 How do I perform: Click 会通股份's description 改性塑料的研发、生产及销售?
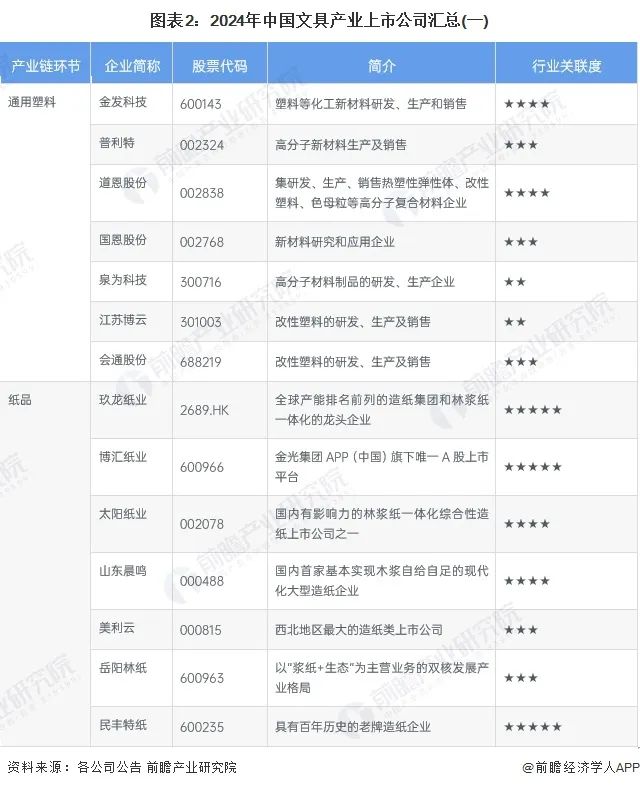tap(353, 362)
